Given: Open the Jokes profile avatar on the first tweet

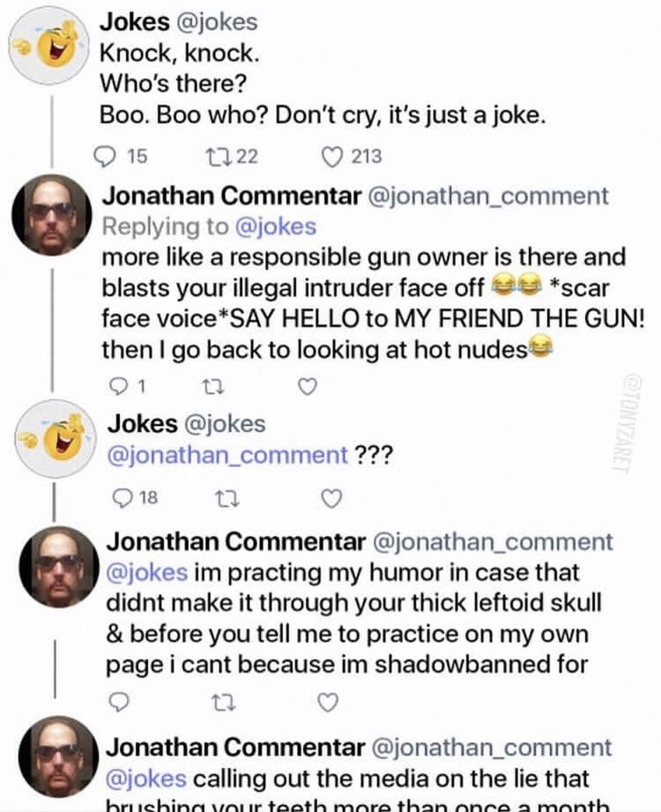Looking at the screenshot, I should 52,46.
